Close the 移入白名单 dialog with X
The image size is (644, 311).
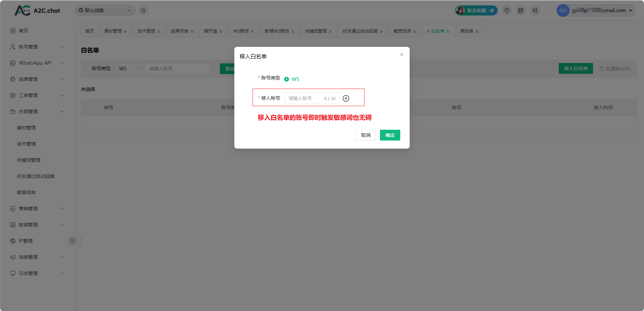click(402, 55)
